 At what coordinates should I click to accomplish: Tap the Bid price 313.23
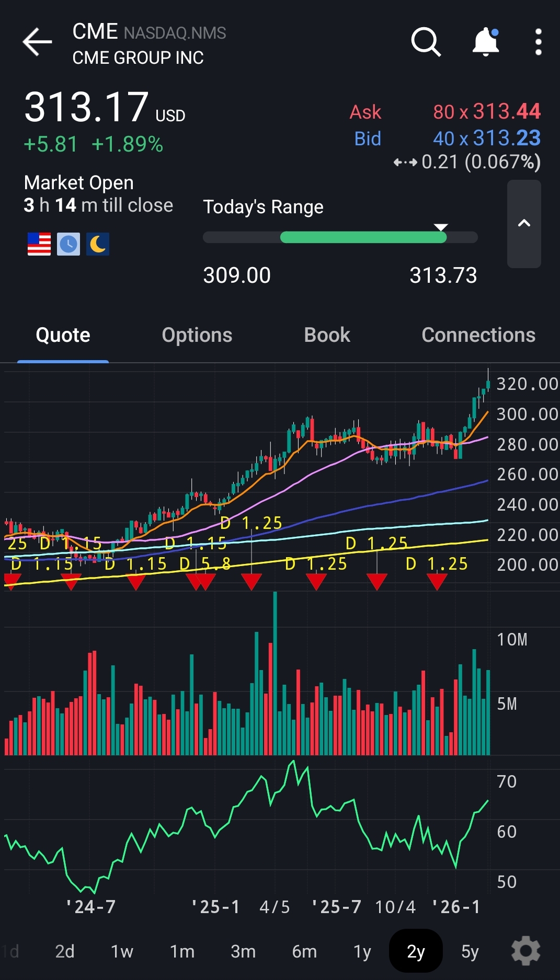pos(507,138)
